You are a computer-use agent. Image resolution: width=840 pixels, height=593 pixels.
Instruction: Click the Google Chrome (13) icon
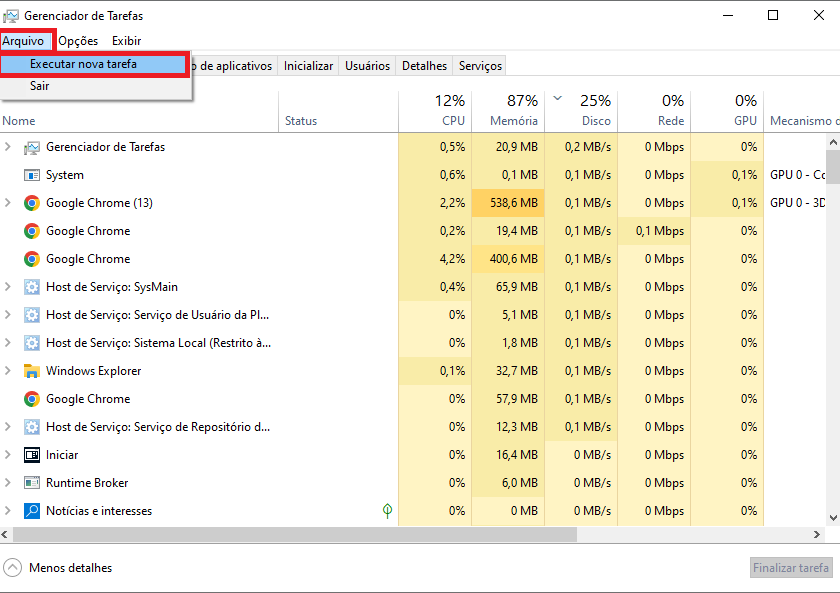[32, 203]
